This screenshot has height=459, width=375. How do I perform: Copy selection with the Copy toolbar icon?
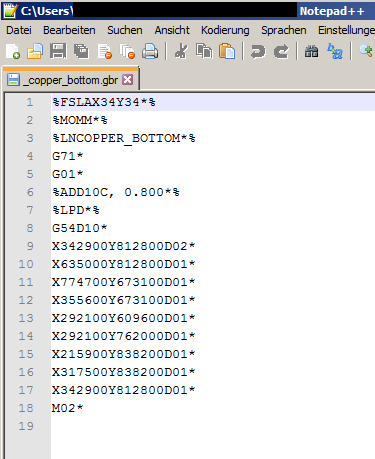pos(204,52)
